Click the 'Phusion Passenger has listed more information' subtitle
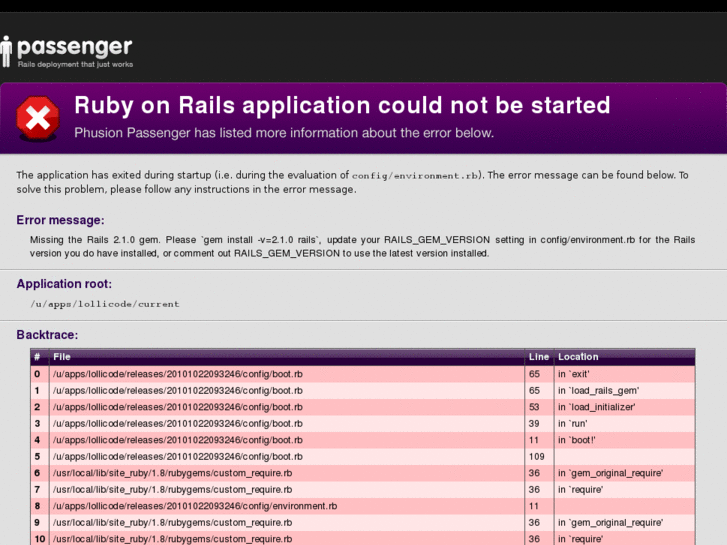Viewport: 727px width, 545px height. (284, 133)
